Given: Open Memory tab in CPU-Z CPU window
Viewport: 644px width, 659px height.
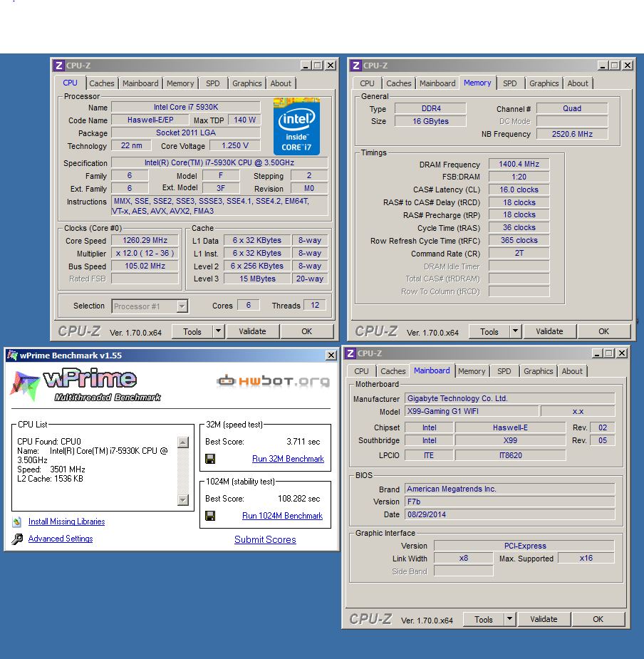Looking at the screenshot, I should coord(180,83).
